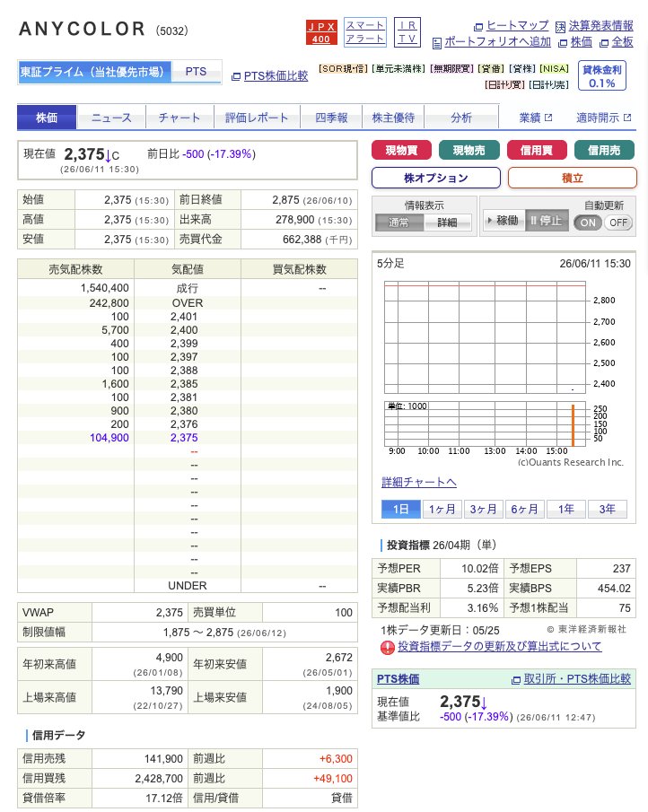Click the 成行 row label
The image size is (648, 812).
[x=188, y=288]
